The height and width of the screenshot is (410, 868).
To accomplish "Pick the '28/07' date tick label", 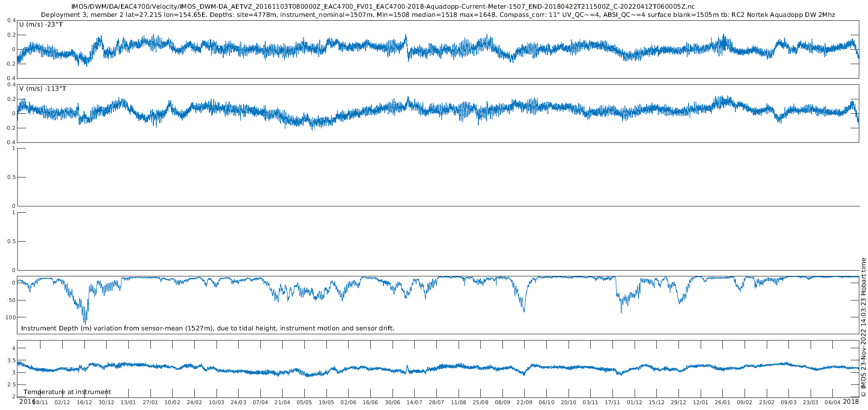I will click(436, 402).
